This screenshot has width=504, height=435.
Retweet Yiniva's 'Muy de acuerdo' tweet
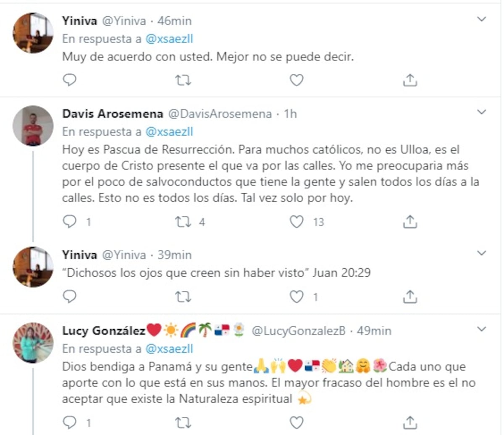[183, 80]
